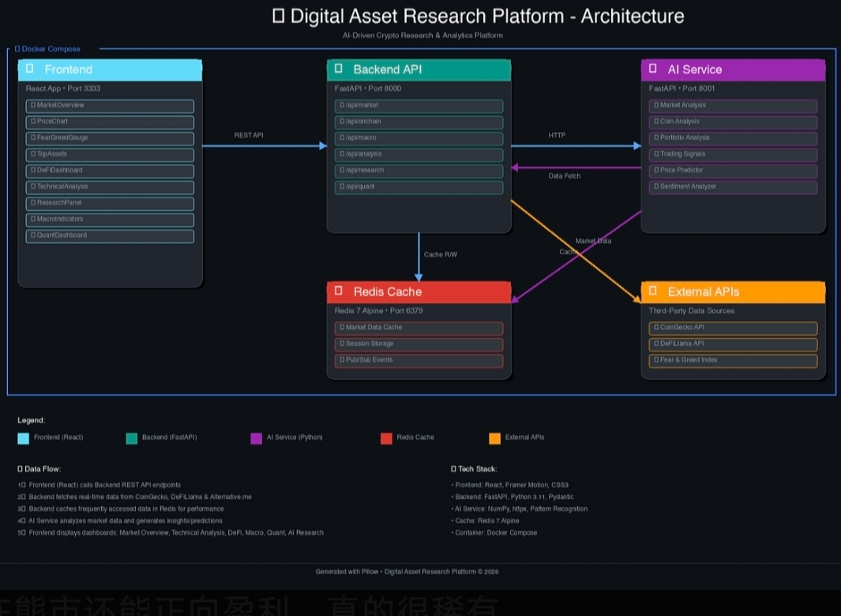Select the AI Service (Python) purple swatch
841x616 pixels.
256,438
